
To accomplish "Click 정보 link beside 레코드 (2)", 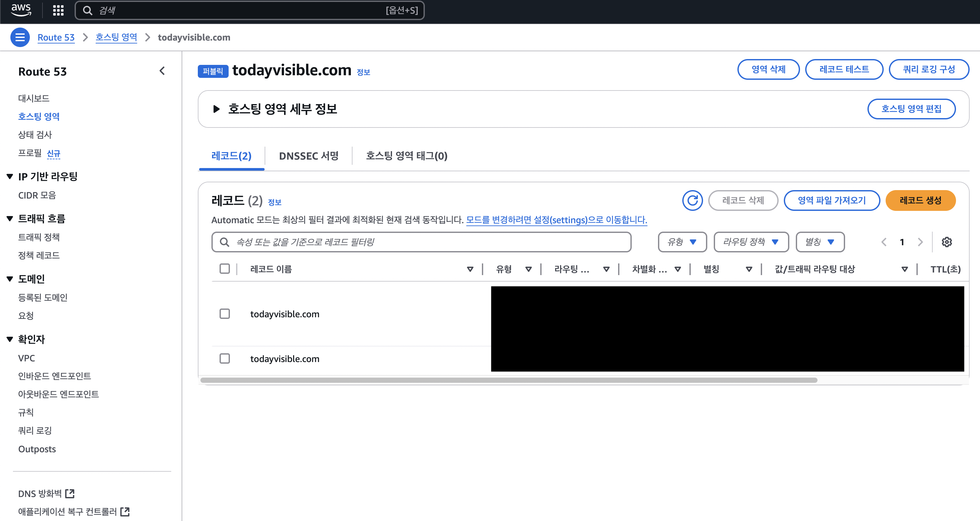I will (275, 202).
